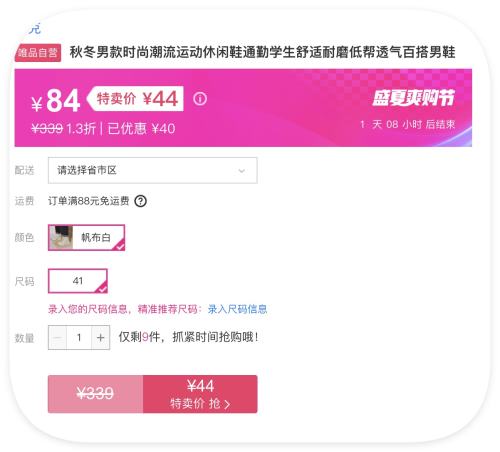Click the 录入尺码信息 link
The height and width of the screenshot is (452, 500).
click(238, 309)
